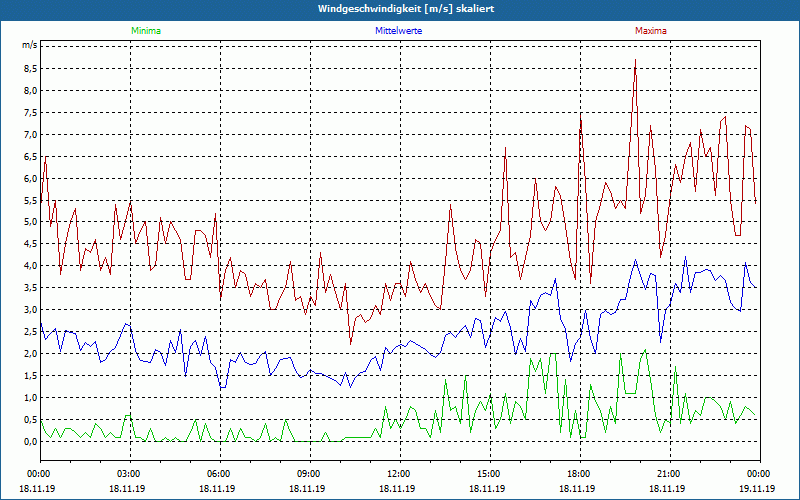800x500 pixels.
Task: Click the 2,5 y-axis value
Action: pos(31,332)
